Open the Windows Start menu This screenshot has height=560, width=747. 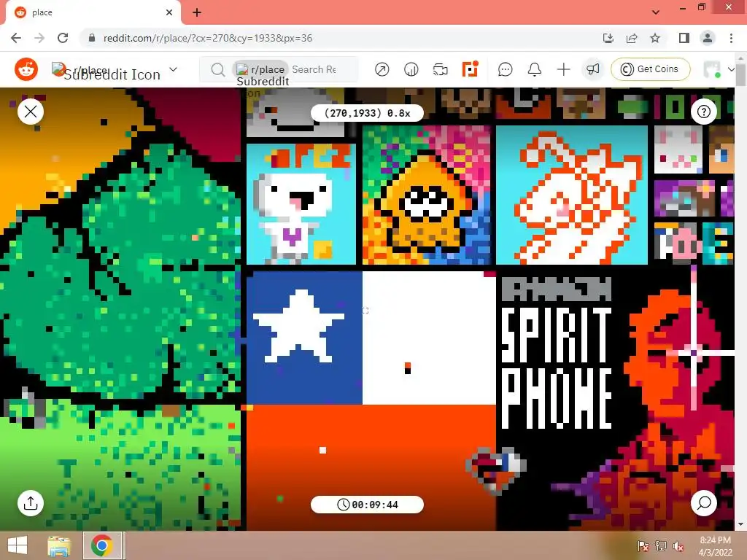pyautogui.click(x=18, y=545)
